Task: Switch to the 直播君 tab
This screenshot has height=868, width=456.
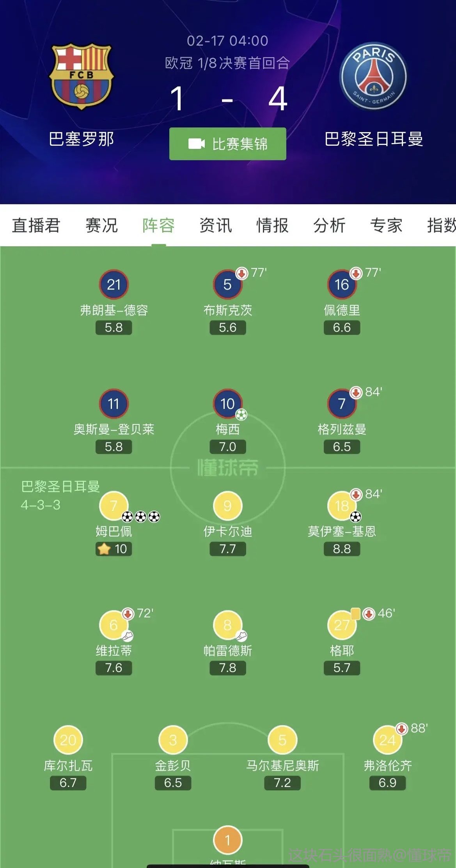Action: [36, 225]
